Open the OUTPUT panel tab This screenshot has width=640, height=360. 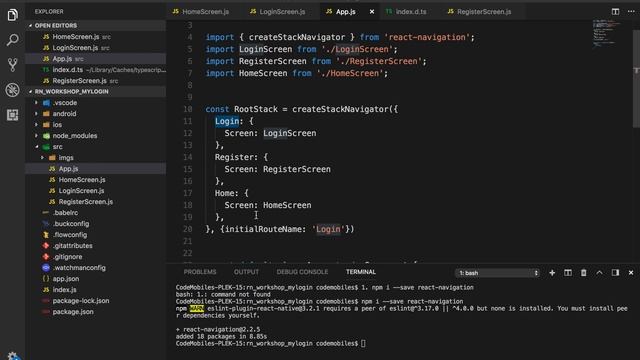click(x=246, y=272)
